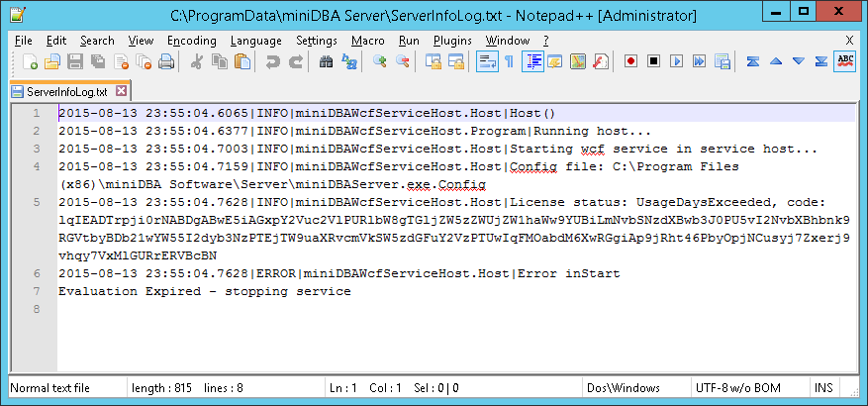This screenshot has width=868, height=406.
Task: Stop macro recording with square icon
Action: coord(654,61)
